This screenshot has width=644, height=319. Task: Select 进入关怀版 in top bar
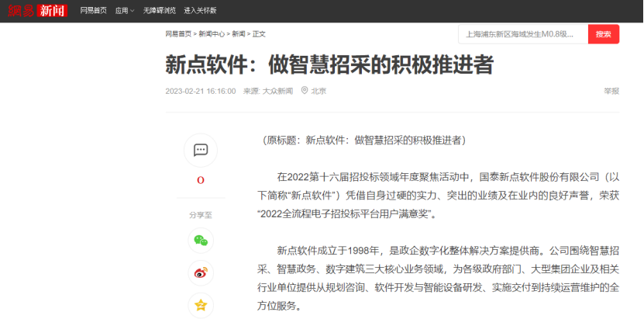[x=200, y=11]
